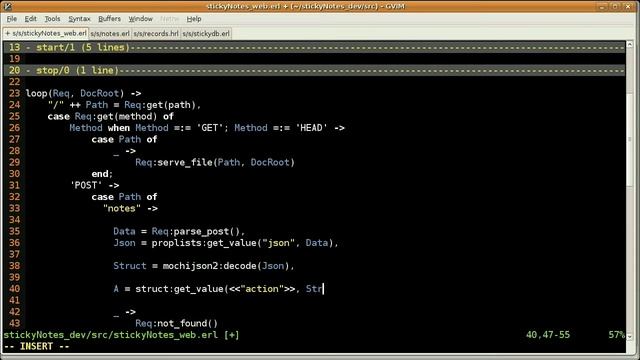Click 'case Path of' on line 32
640x360 pixels.
(x=124, y=197)
